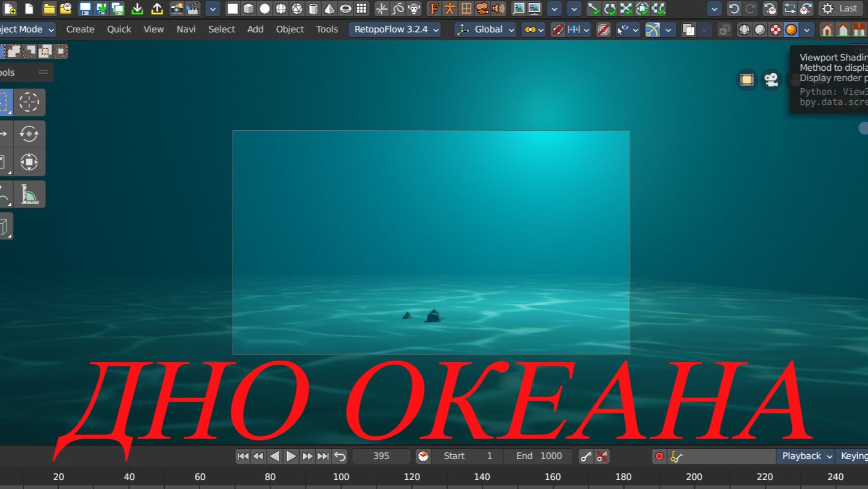Click the render animation clapperboard icon

192,9
